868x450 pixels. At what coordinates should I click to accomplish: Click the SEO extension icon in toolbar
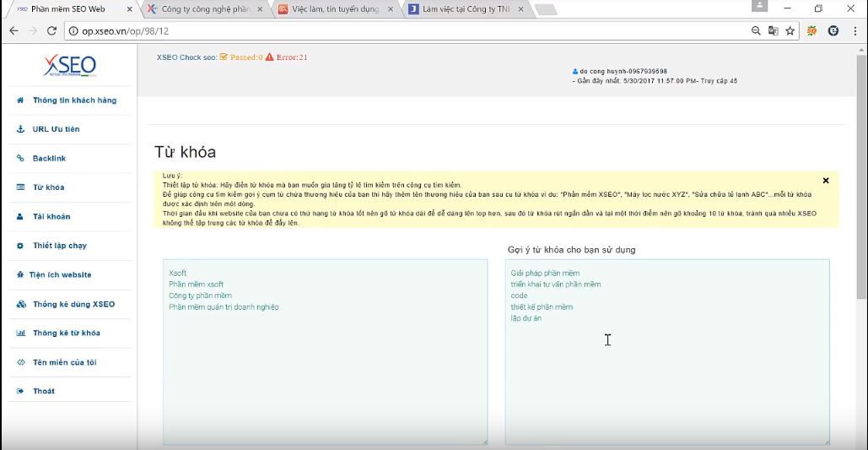coord(811,31)
